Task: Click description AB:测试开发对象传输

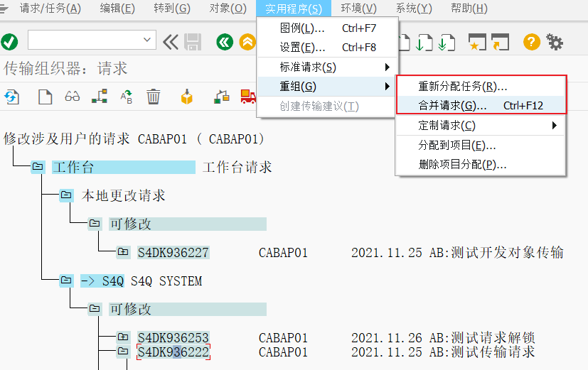Action: coord(496,252)
